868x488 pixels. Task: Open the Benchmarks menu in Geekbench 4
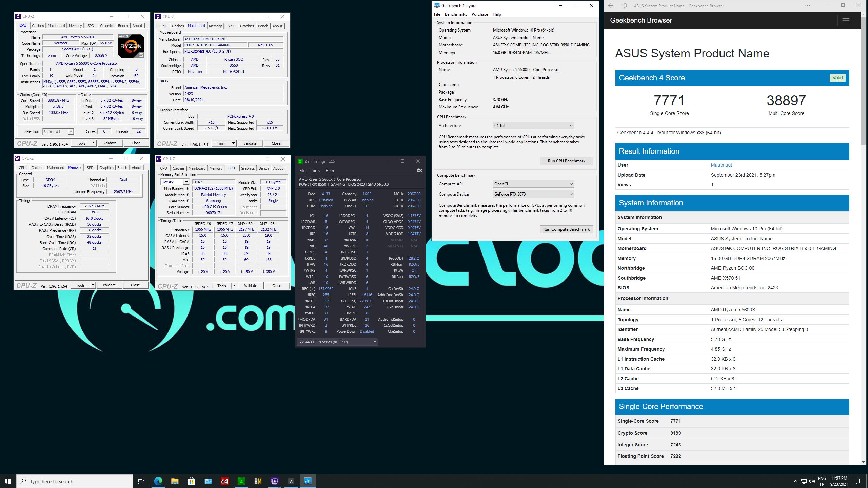click(456, 14)
